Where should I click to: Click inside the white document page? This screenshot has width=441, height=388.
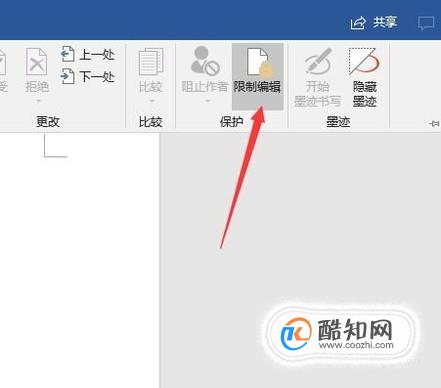(x=80, y=260)
